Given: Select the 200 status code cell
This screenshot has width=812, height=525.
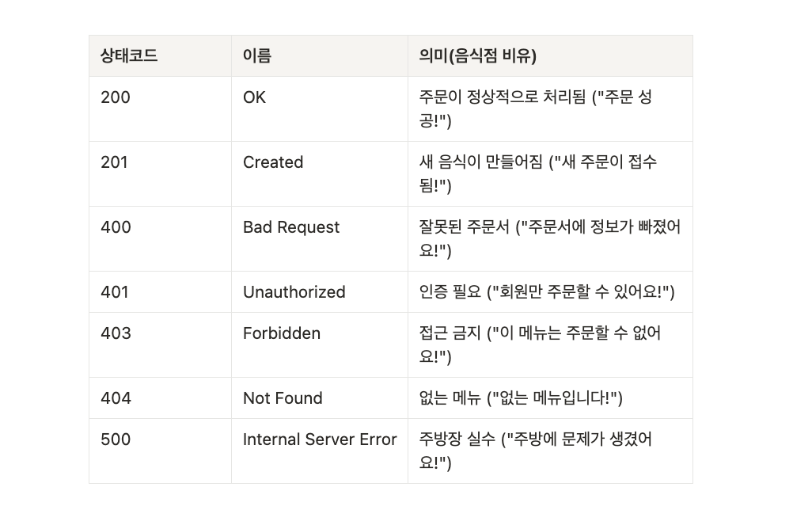Looking at the screenshot, I should tap(160, 108).
